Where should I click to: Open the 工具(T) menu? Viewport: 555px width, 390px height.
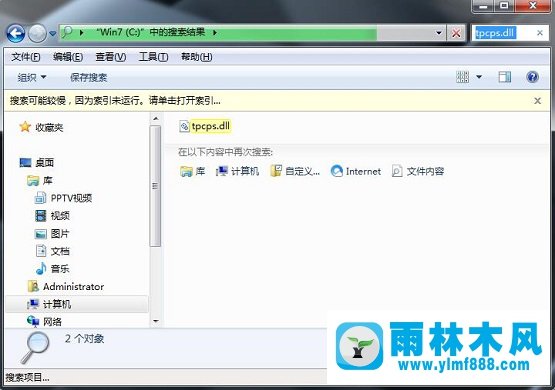(x=153, y=57)
